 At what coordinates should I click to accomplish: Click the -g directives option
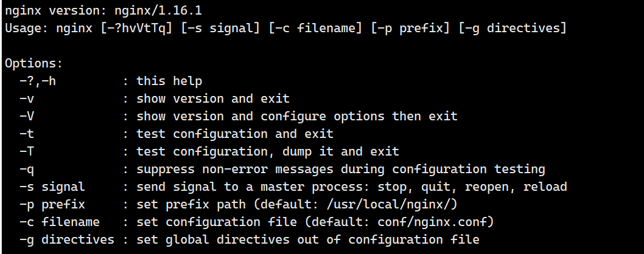tap(66, 239)
